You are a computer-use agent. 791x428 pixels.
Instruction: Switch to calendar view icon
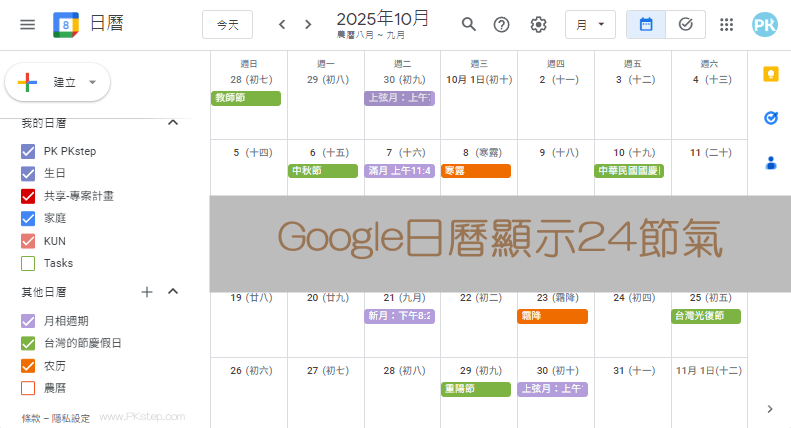[646, 24]
